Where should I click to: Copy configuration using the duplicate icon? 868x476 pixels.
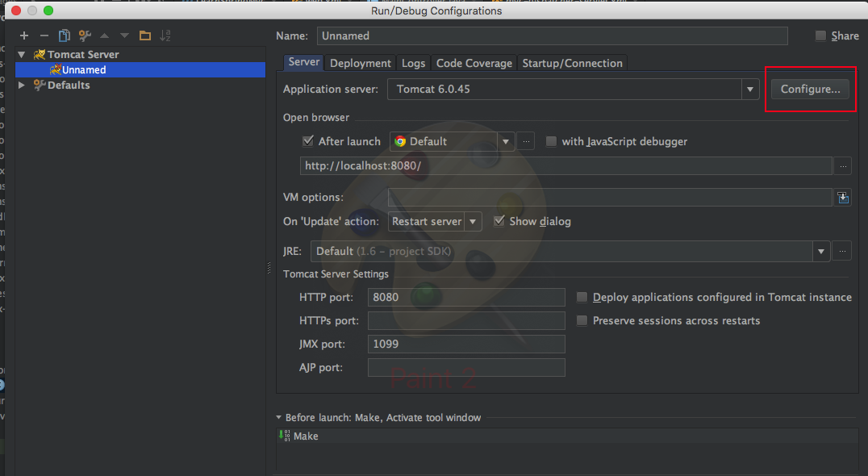pos(65,35)
